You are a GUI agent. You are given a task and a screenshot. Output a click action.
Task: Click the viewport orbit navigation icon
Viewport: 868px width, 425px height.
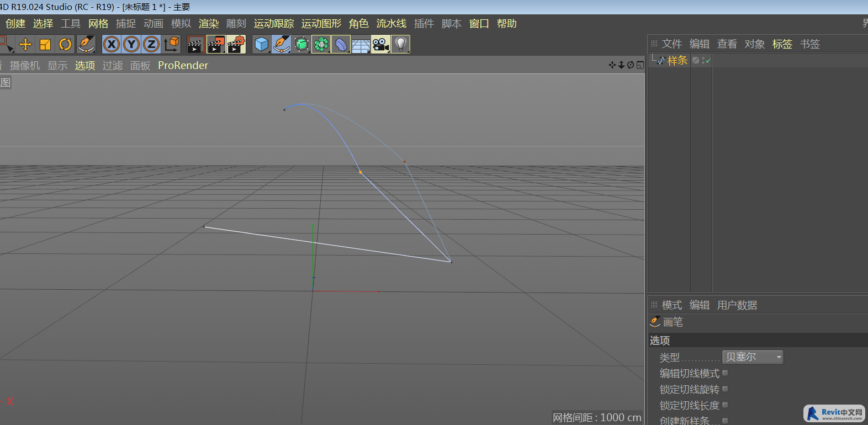(x=631, y=65)
